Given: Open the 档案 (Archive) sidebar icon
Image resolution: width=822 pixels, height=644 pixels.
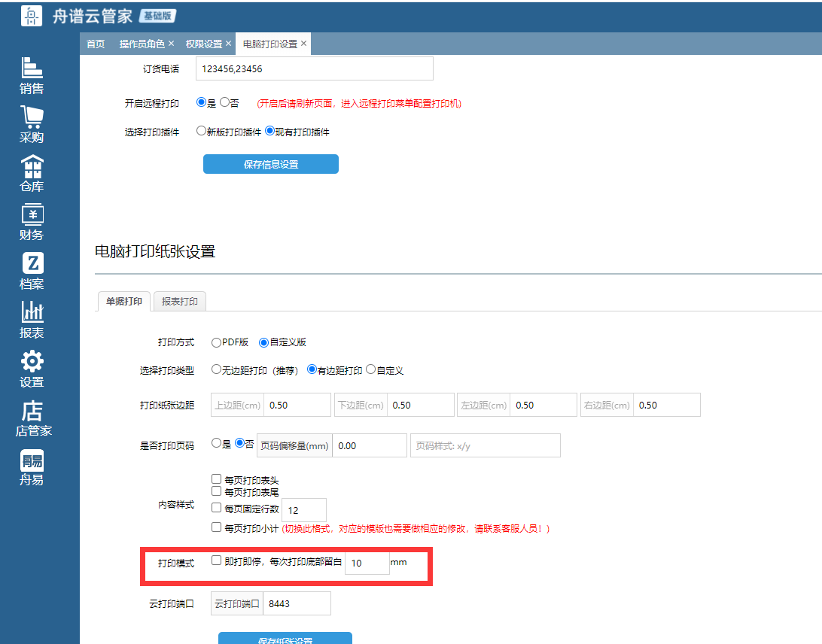Looking at the screenshot, I should tap(32, 264).
